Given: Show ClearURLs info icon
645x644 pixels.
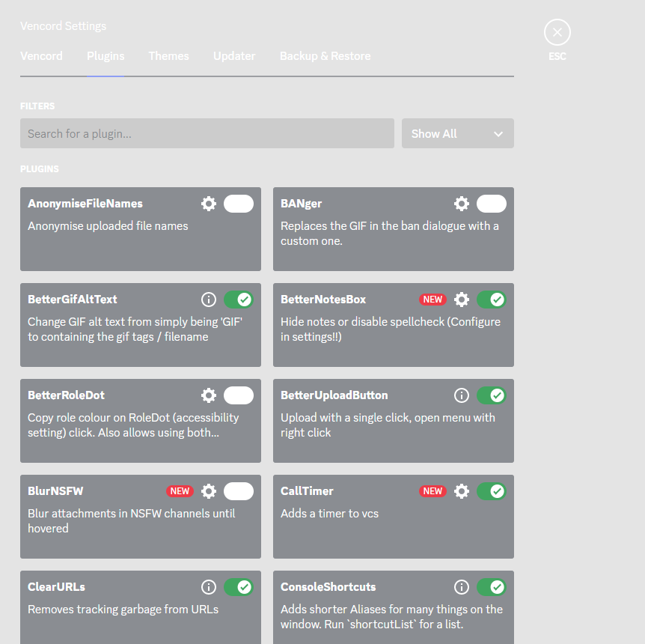Looking at the screenshot, I should pyautogui.click(x=209, y=587).
